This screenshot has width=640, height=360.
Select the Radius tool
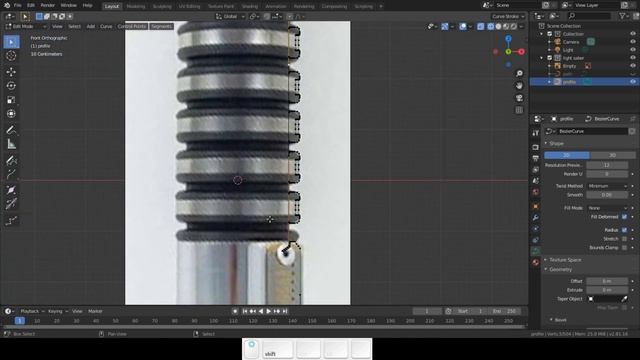(x=11, y=190)
